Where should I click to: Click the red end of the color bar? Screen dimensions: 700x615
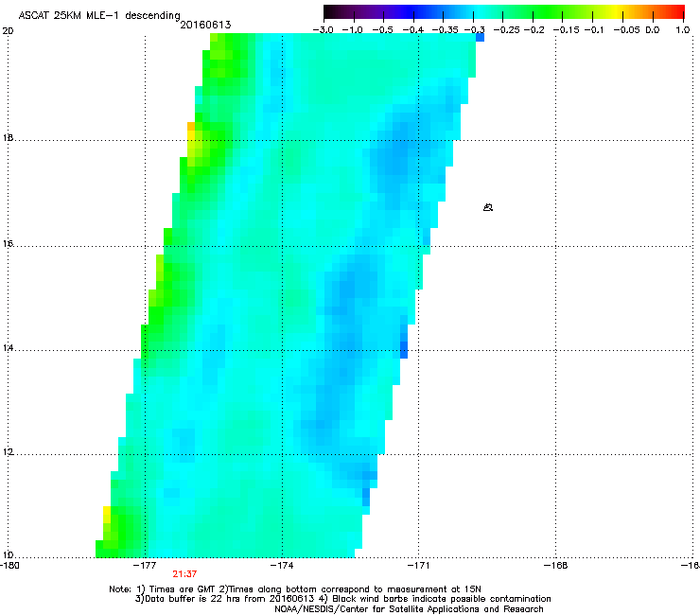676,11
